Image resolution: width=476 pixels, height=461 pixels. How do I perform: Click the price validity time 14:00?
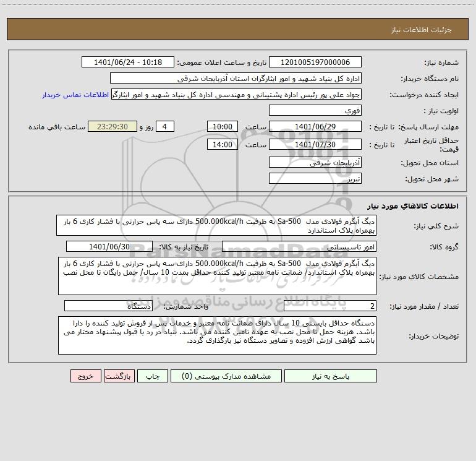(x=222, y=144)
